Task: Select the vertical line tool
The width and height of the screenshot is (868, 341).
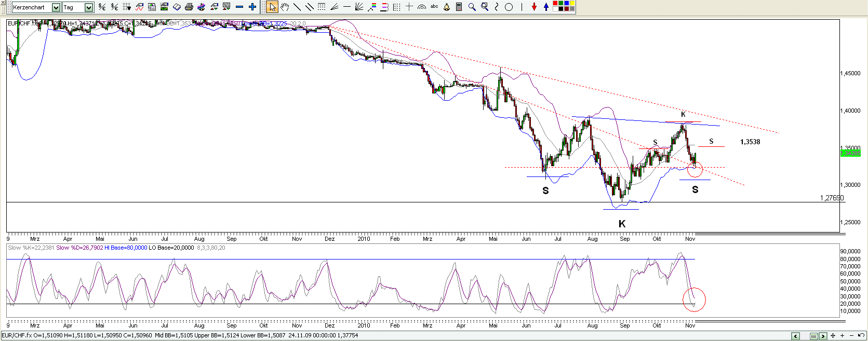Action: [x=522, y=7]
